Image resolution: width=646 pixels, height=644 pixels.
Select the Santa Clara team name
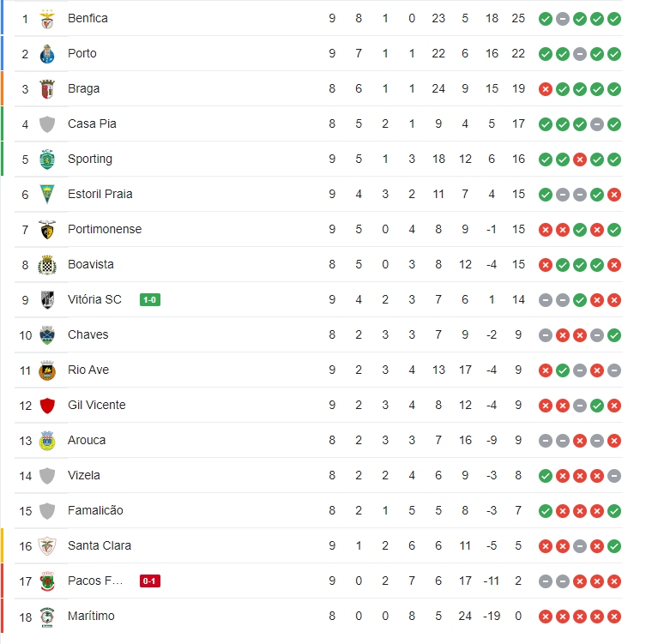pos(100,545)
